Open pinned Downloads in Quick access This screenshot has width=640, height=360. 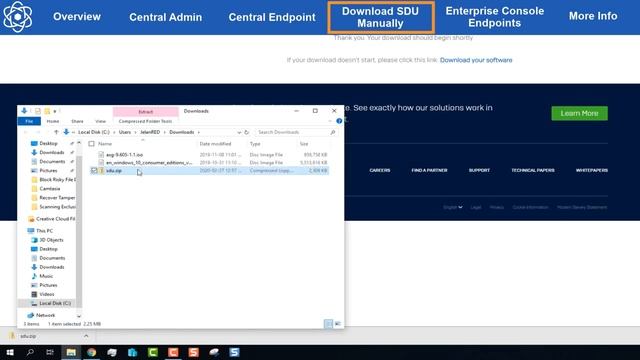point(51,152)
